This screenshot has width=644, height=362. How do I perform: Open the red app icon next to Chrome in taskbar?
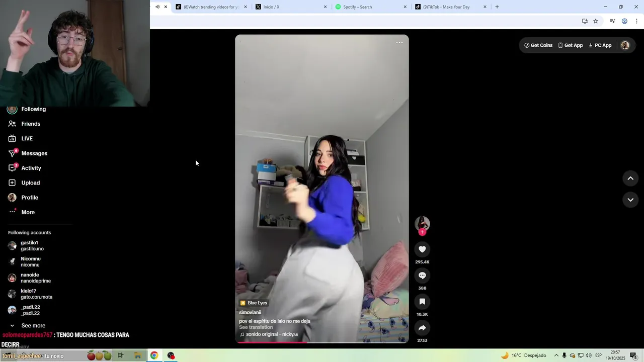(171, 355)
